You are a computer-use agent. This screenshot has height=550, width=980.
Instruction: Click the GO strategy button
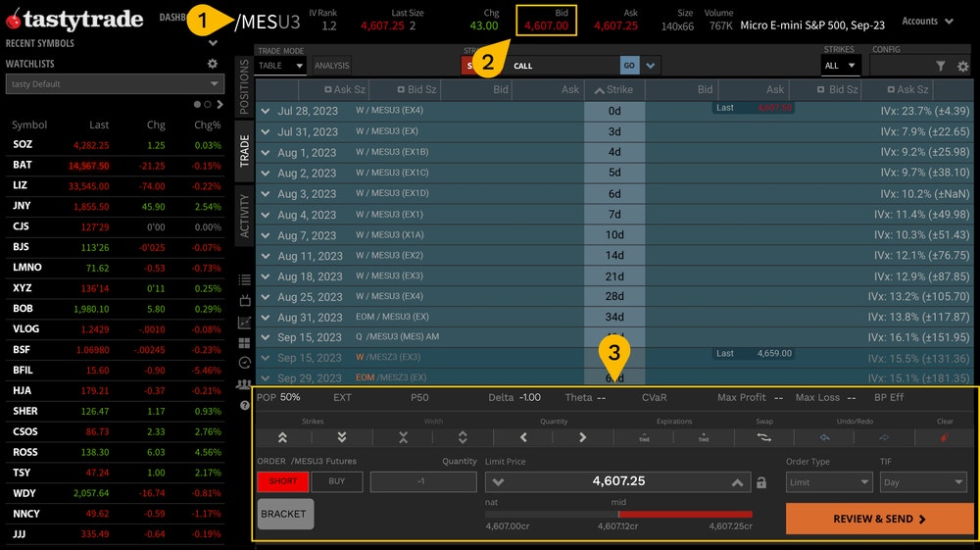[x=629, y=66]
